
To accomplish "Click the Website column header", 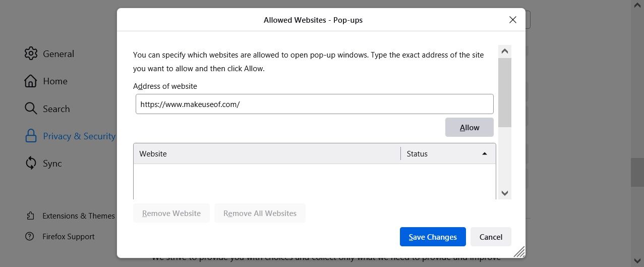I will pyautogui.click(x=267, y=153).
